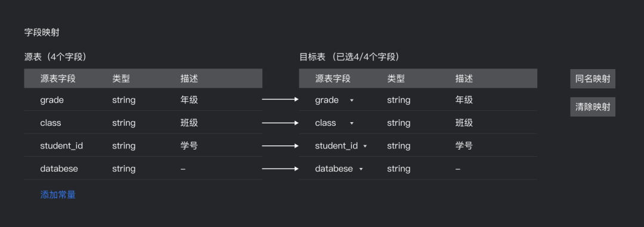Image resolution: width=644 pixels, height=227 pixels.
Task: Click the 年级 description in target table
Action: tap(464, 99)
